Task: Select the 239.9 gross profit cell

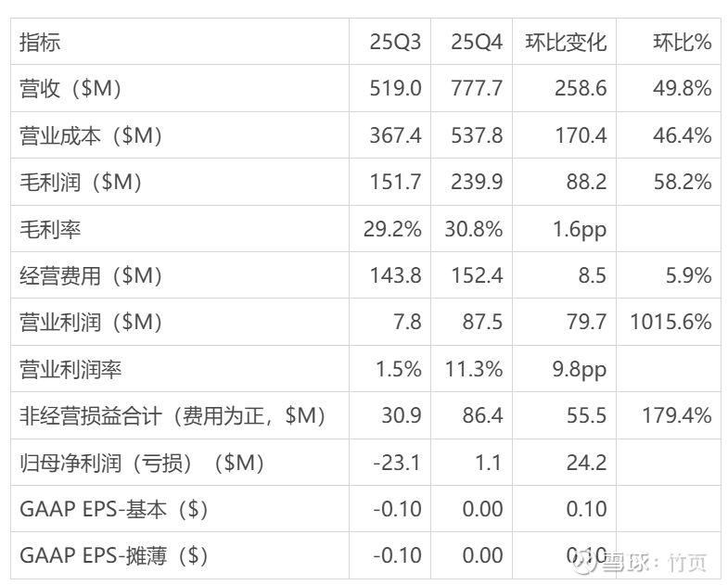Action: tap(476, 182)
